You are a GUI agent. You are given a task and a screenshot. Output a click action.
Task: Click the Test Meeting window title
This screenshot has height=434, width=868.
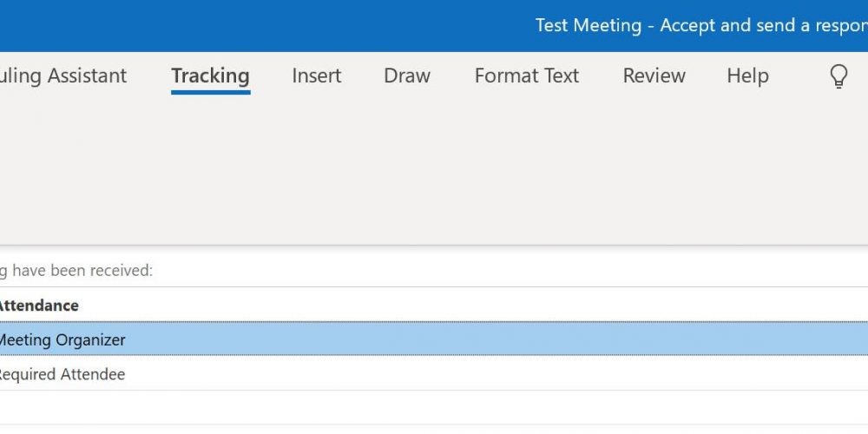point(701,25)
